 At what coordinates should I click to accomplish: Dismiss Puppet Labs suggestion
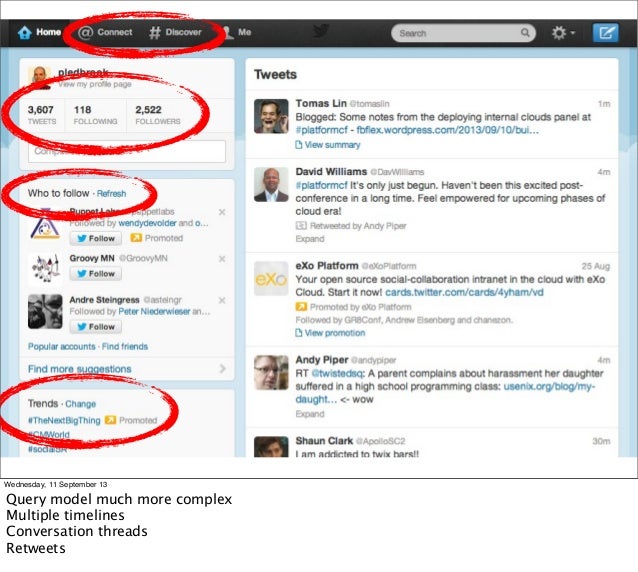pos(222,212)
